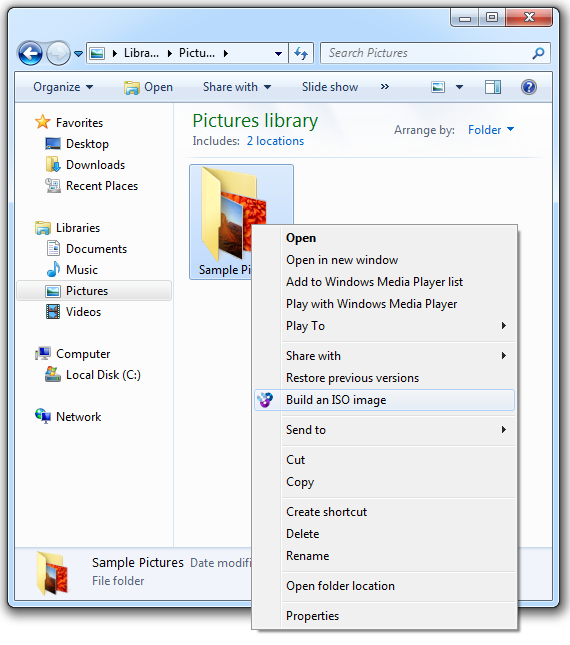
Task: Open the Share with toolbar dropdown
Action: pyautogui.click(x=237, y=87)
